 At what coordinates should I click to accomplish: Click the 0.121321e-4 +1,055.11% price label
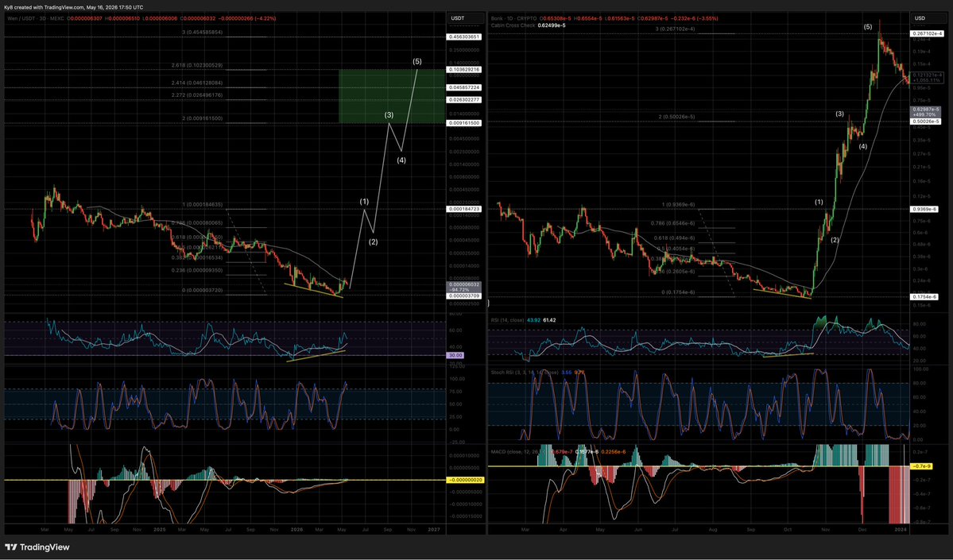(927, 77)
